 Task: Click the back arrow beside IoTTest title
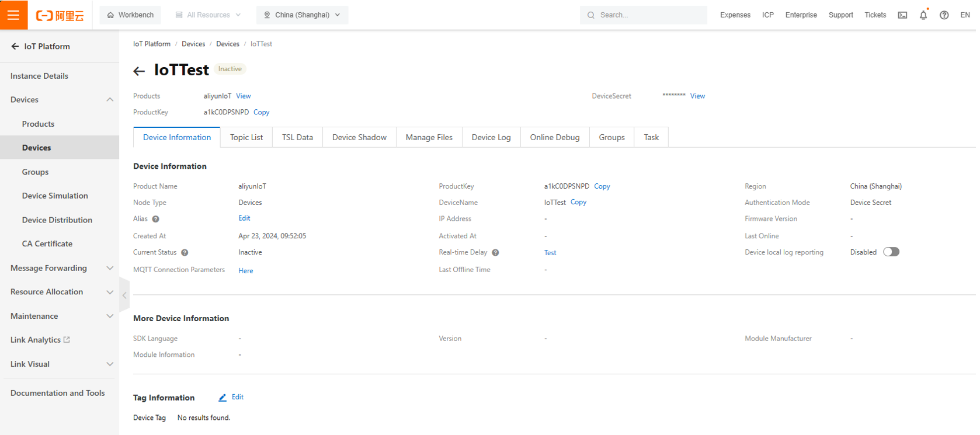tap(139, 71)
